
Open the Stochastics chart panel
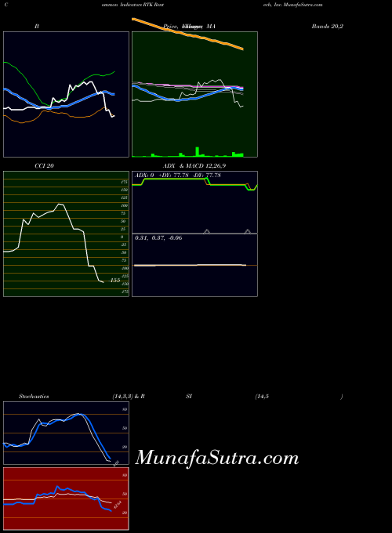pyautogui.click(x=67, y=433)
